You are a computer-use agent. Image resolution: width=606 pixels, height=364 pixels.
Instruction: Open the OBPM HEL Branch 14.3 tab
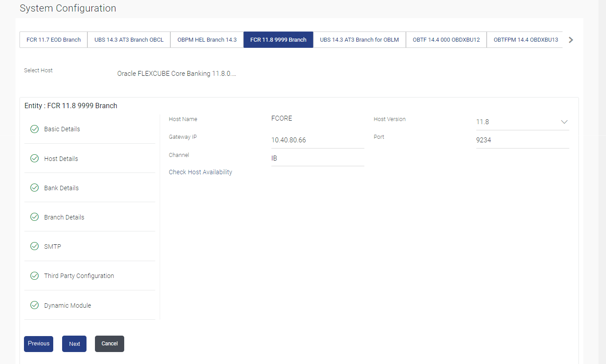point(207,39)
